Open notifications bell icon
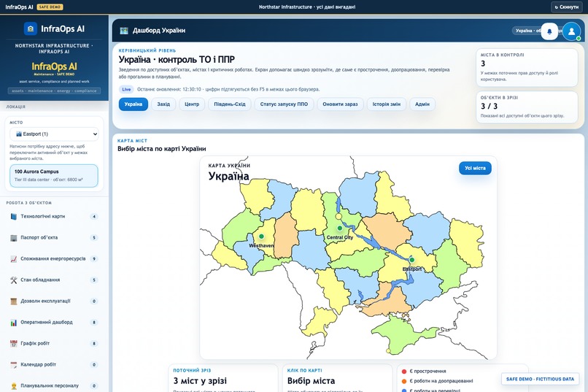The image size is (588, 392). click(x=549, y=31)
